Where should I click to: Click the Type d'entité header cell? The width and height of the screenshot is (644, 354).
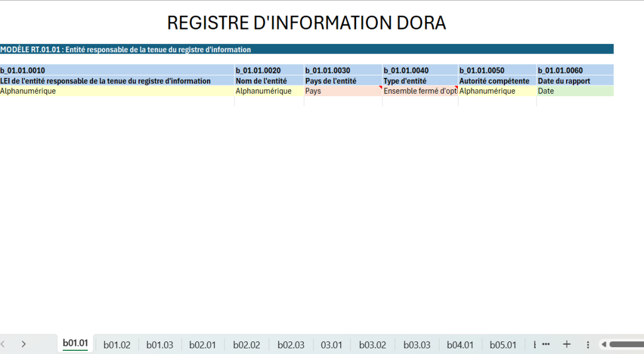420,81
